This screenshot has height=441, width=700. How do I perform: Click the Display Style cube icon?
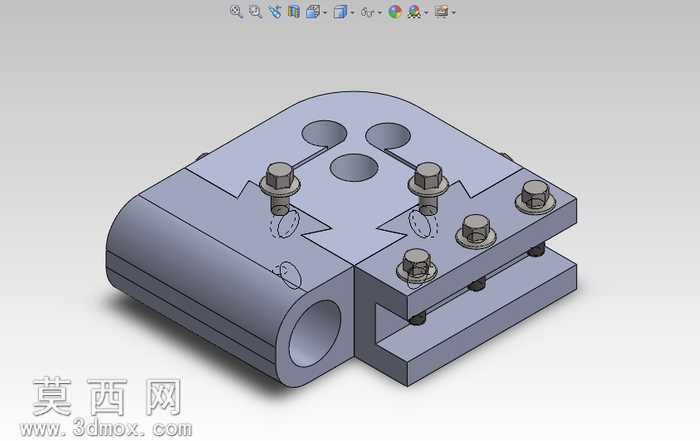[x=340, y=12]
